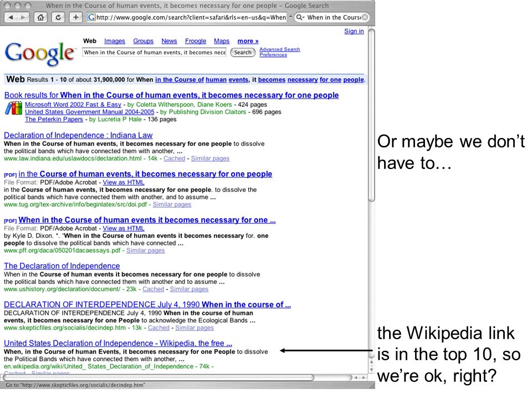Image resolution: width=532 pixels, height=399 pixels.
Task: Click the 'events' word link in results bar
Action: tap(238, 80)
